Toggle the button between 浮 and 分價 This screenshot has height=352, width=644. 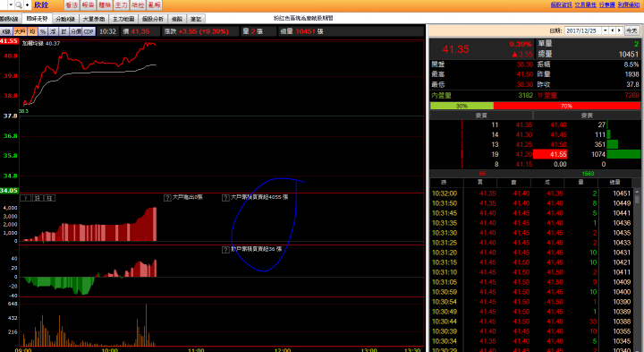[x=64, y=31]
